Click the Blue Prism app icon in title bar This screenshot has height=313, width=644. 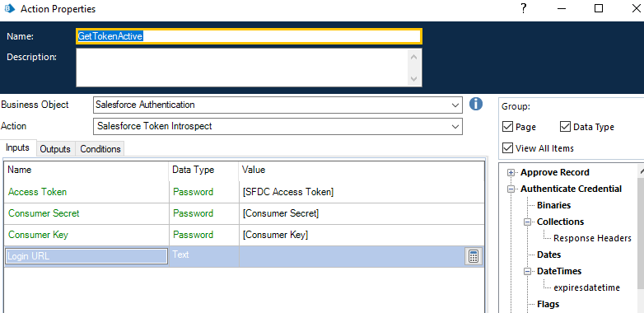point(9,8)
